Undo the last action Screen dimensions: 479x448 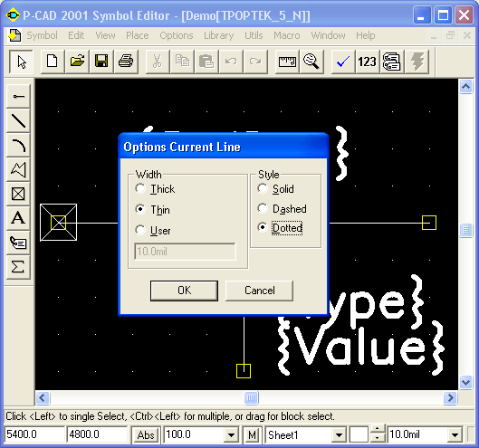(231, 62)
